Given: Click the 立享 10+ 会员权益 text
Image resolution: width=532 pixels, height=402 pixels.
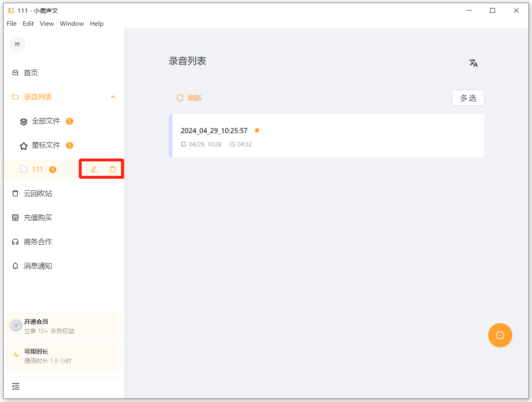Looking at the screenshot, I should tap(49, 331).
